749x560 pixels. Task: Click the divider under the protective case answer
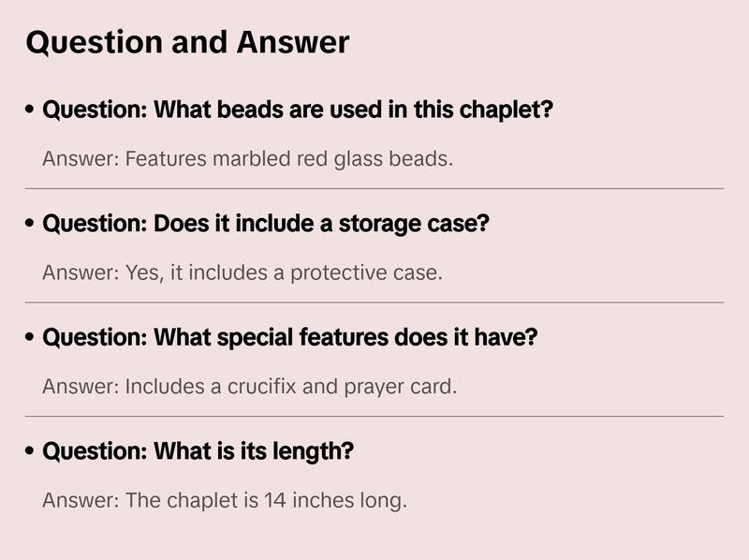pos(374,302)
